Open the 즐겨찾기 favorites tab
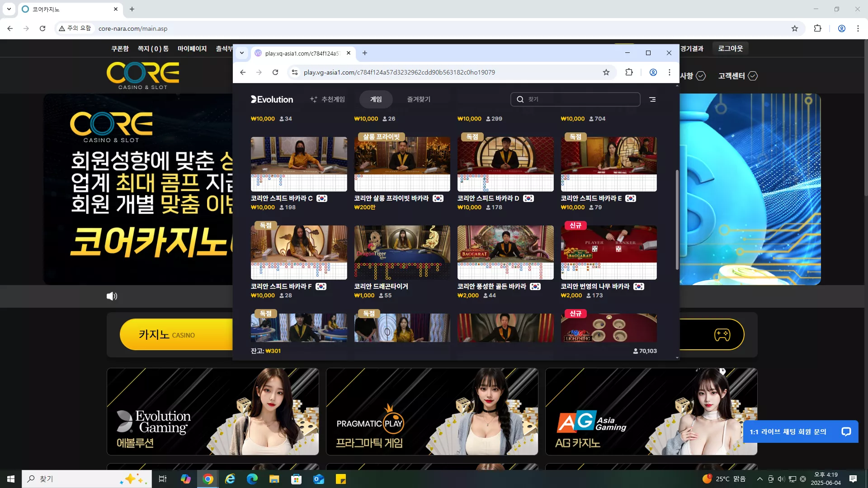Screen dimensions: 868x488 pyautogui.click(x=419, y=99)
